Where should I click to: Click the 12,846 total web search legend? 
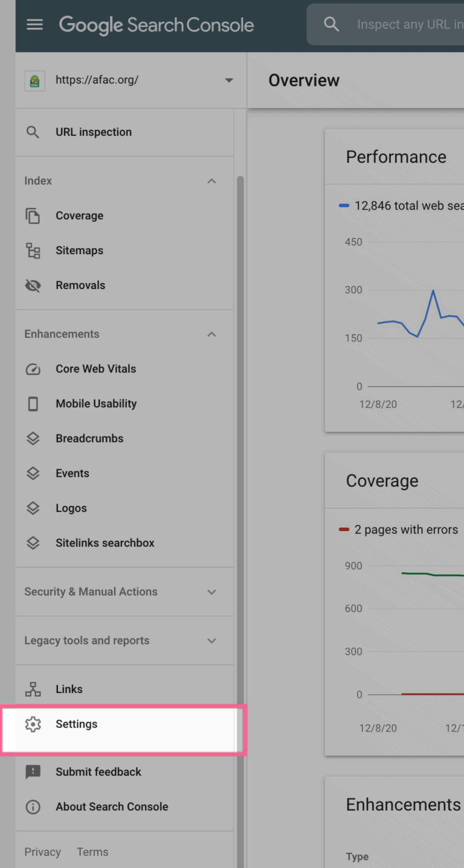[402, 206]
